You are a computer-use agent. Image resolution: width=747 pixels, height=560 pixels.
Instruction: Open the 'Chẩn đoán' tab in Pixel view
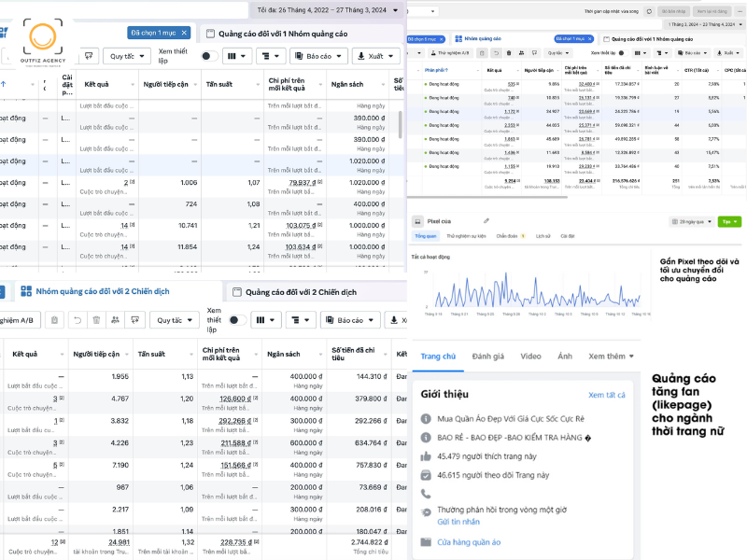pos(509,236)
